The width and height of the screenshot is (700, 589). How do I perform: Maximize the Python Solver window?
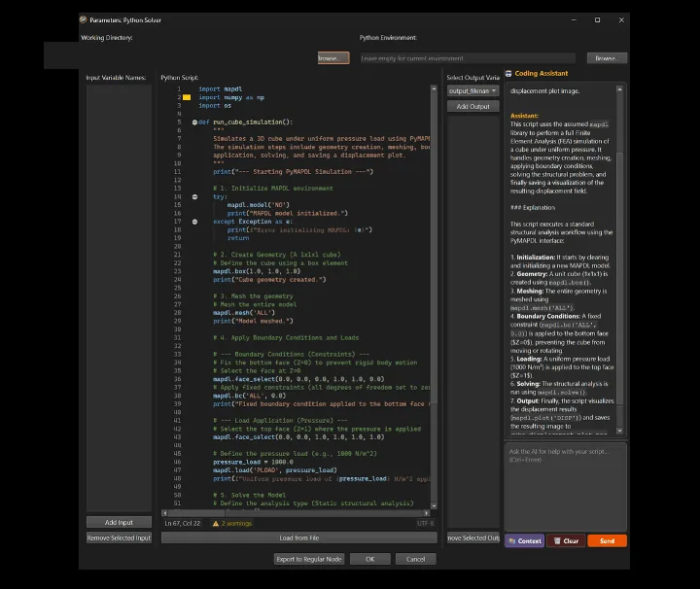pos(597,20)
